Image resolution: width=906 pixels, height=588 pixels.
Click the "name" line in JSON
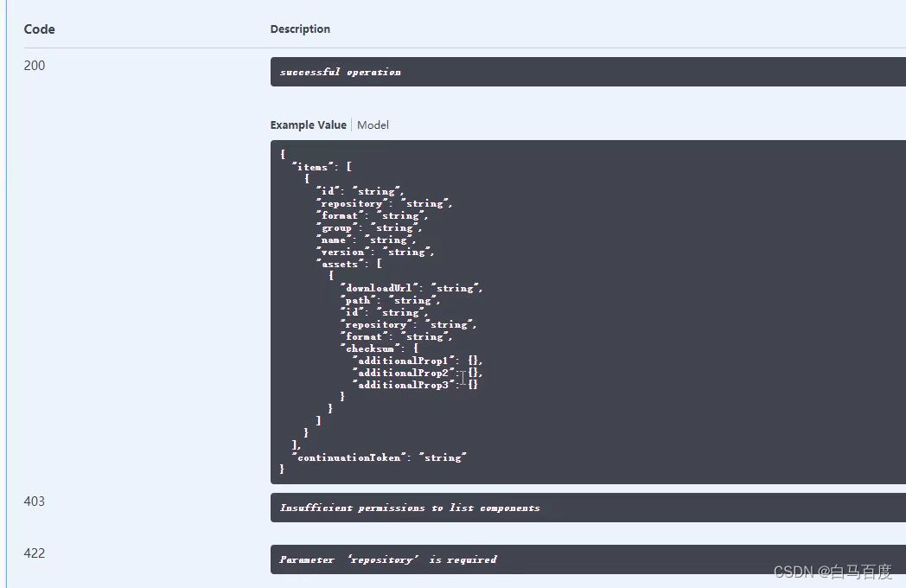pyautogui.click(x=366, y=240)
